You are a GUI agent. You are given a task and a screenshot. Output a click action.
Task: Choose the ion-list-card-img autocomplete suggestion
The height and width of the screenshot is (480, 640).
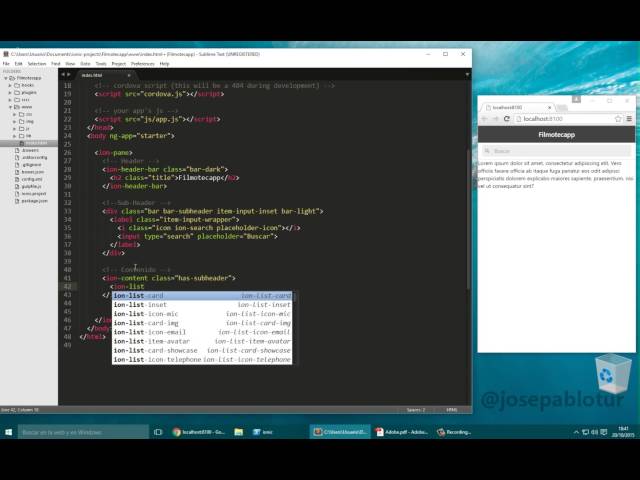click(202, 323)
